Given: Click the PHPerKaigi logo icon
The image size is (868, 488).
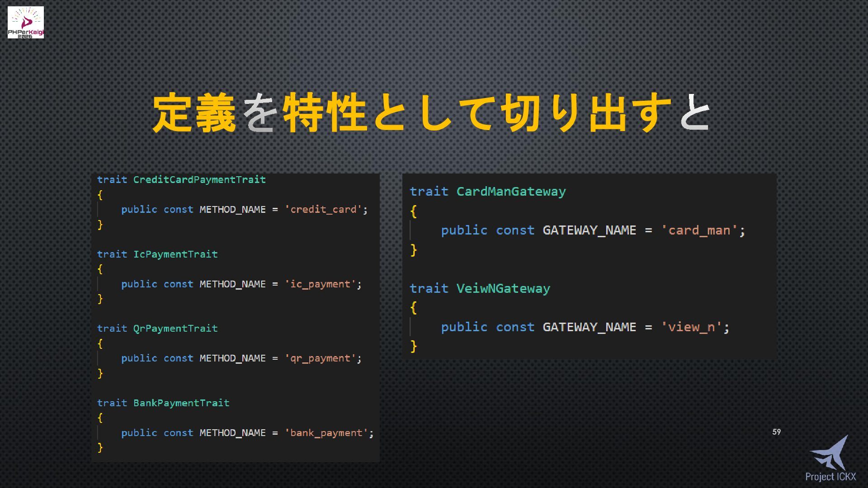Looking at the screenshot, I should [26, 22].
